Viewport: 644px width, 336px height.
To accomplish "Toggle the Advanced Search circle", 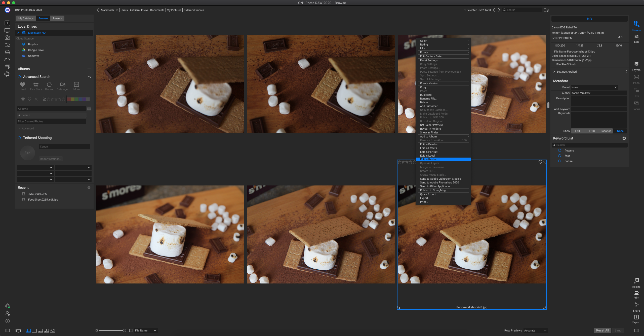I will click(x=19, y=77).
